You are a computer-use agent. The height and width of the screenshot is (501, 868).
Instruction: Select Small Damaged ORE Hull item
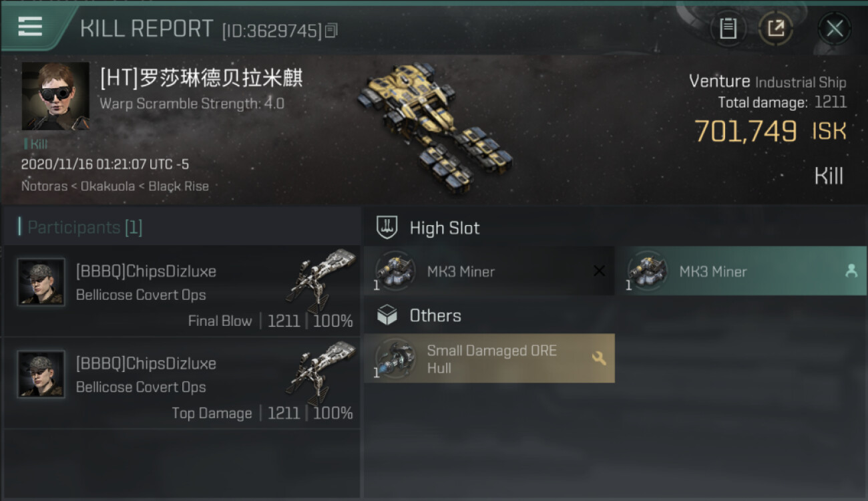tap(489, 359)
